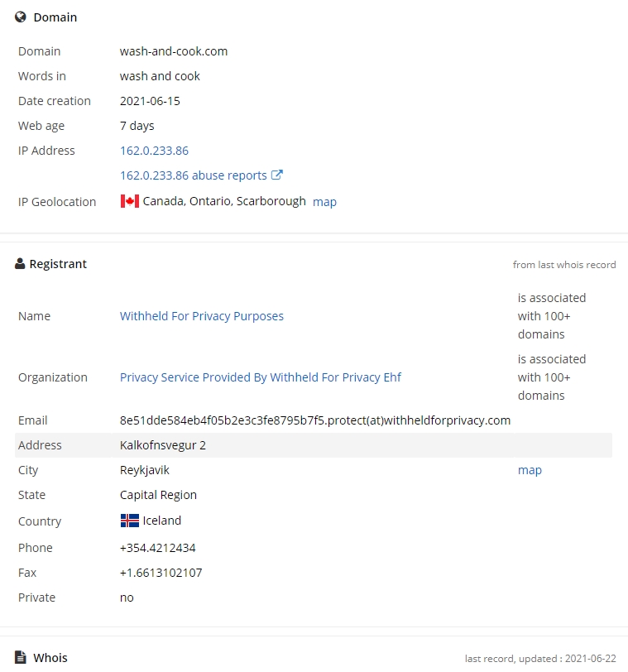Click the phone number +354.4212434
Image resolution: width=628 pixels, height=672 pixels.
point(158,548)
